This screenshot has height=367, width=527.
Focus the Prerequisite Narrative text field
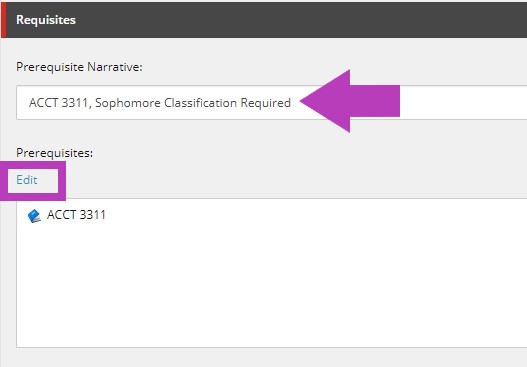[272, 103]
